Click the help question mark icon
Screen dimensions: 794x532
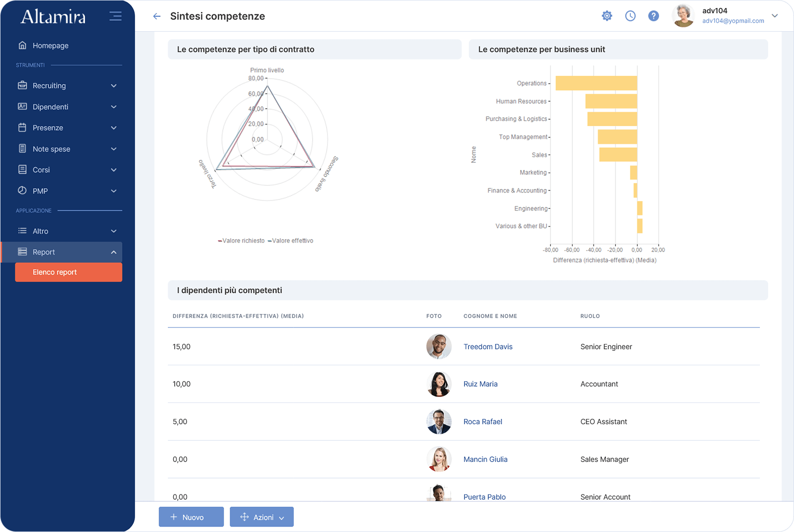coord(654,16)
